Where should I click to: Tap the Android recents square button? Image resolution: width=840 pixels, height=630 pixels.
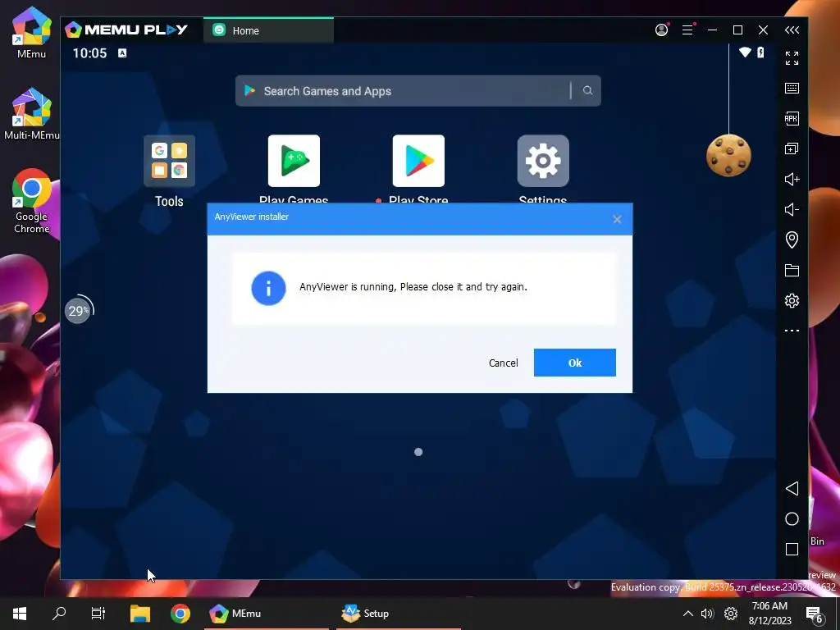pos(792,549)
